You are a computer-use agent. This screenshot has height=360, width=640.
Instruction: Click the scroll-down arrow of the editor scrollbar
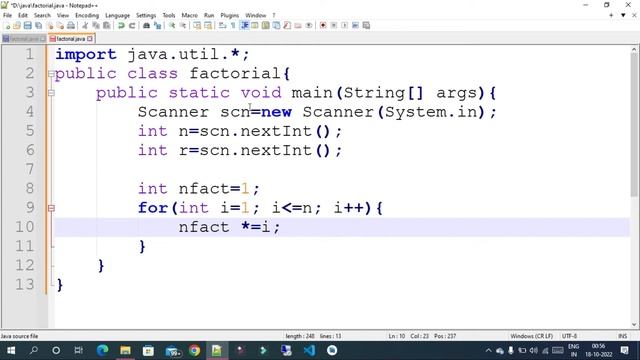point(634,325)
